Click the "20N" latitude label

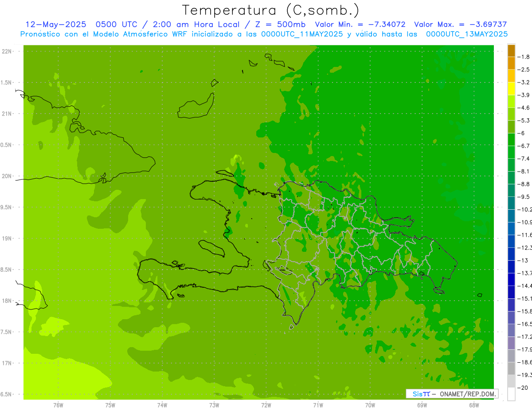click(x=7, y=176)
